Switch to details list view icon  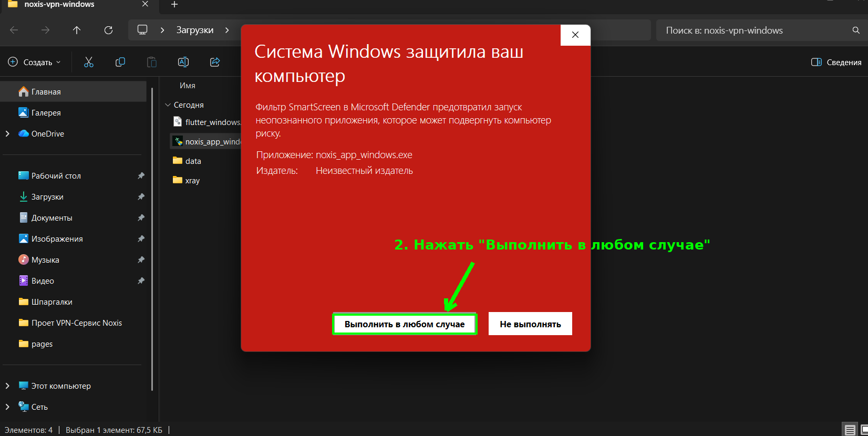tap(850, 430)
